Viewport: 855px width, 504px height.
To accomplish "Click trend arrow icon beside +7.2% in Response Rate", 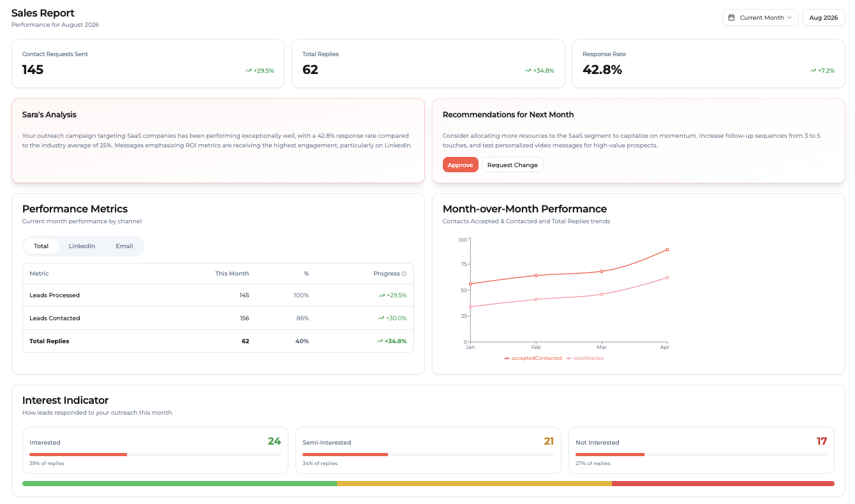I will pos(814,71).
